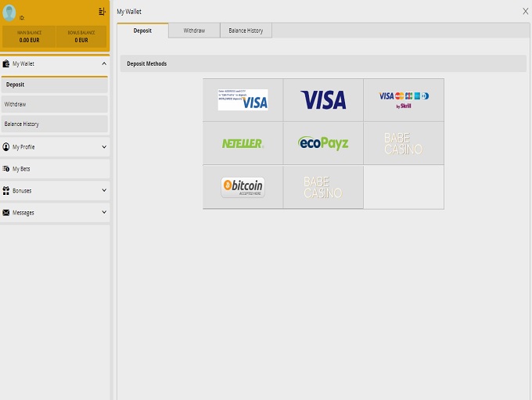Click the user avatar icon
This screenshot has height=400, width=532.
click(x=9, y=12)
